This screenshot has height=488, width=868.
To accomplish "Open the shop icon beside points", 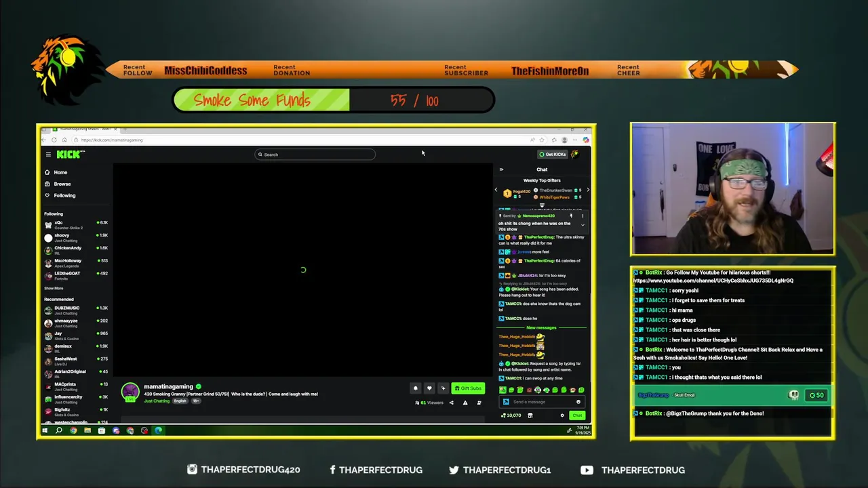I will pos(530,415).
